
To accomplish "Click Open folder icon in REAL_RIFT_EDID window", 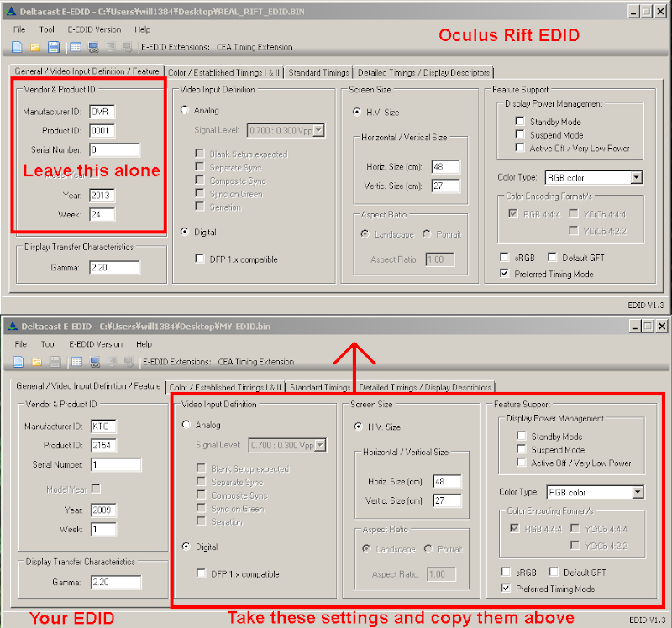I will coord(35,47).
